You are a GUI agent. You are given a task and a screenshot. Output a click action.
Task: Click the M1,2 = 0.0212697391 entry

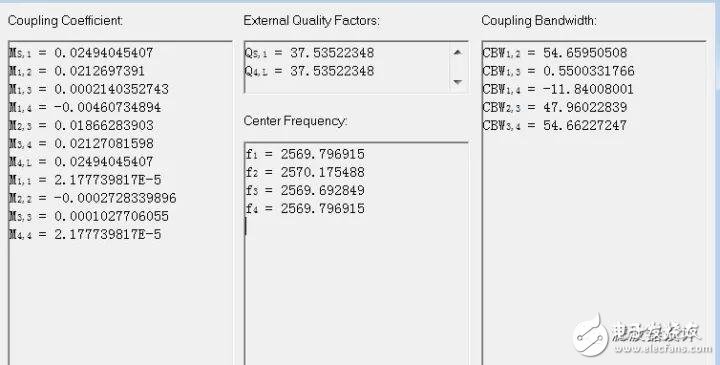(x=77, y=71)
